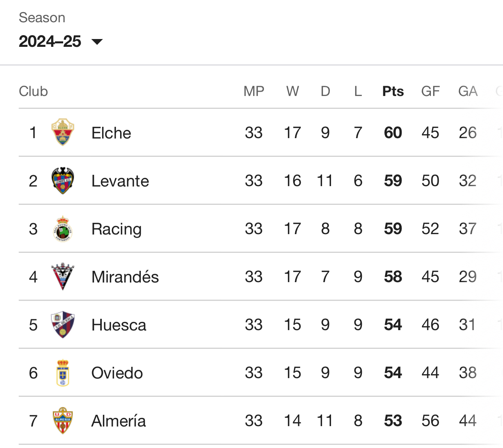Screen dimensions: 503x448
Task: Select the Racing team name
Action: (116, 229)
